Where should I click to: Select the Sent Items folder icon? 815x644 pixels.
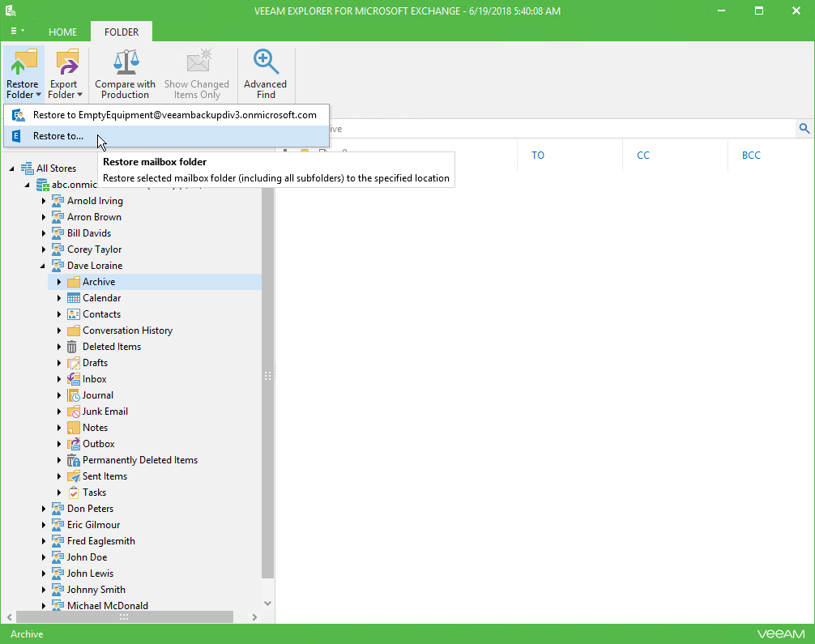click(x=74, y=476)
